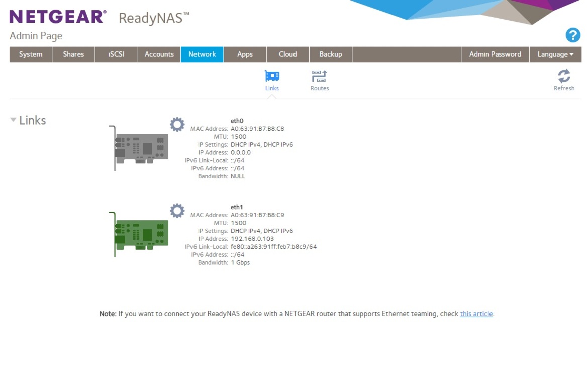Click the Refresh arrows icon
The width and height of the screenshot is (588, 369).
563,76
